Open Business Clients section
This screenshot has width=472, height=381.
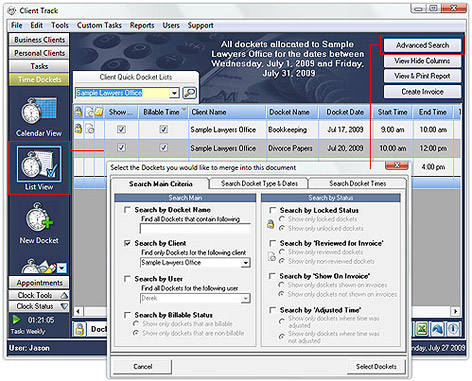tap(39, 40)
